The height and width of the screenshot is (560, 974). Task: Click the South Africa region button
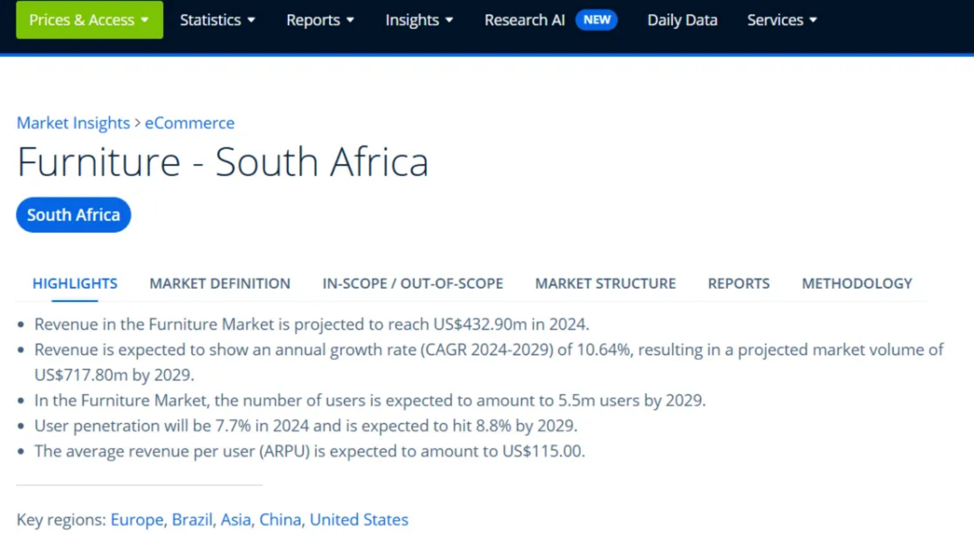click(x=73, y=215)
